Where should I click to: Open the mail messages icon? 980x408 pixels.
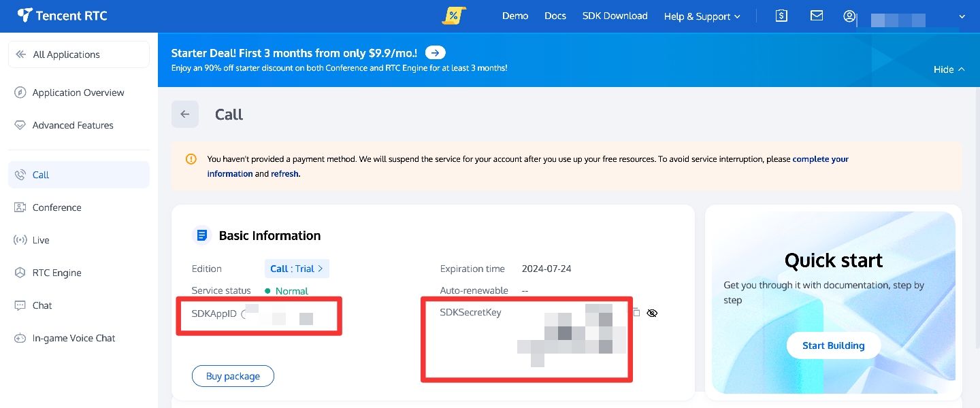pyautogui.click(x=817, y=16)
